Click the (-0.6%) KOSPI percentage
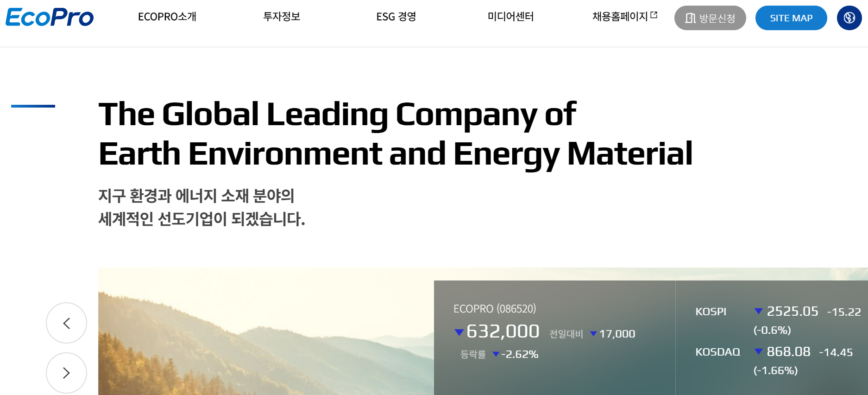This screenshot has width=868, height=395. pyautogui.click(x=772, y=330)
